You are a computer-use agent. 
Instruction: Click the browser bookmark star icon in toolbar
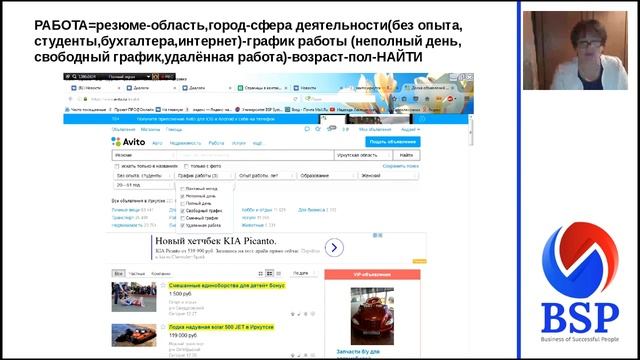click(394, 99)
